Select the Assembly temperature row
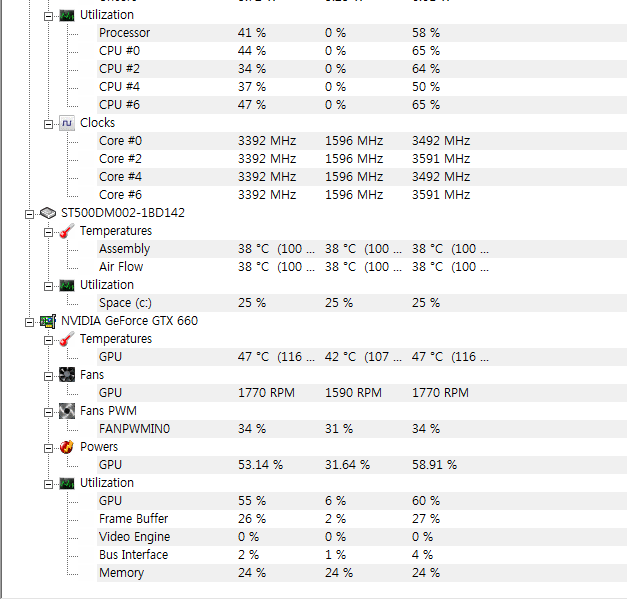 coord(362,249)
